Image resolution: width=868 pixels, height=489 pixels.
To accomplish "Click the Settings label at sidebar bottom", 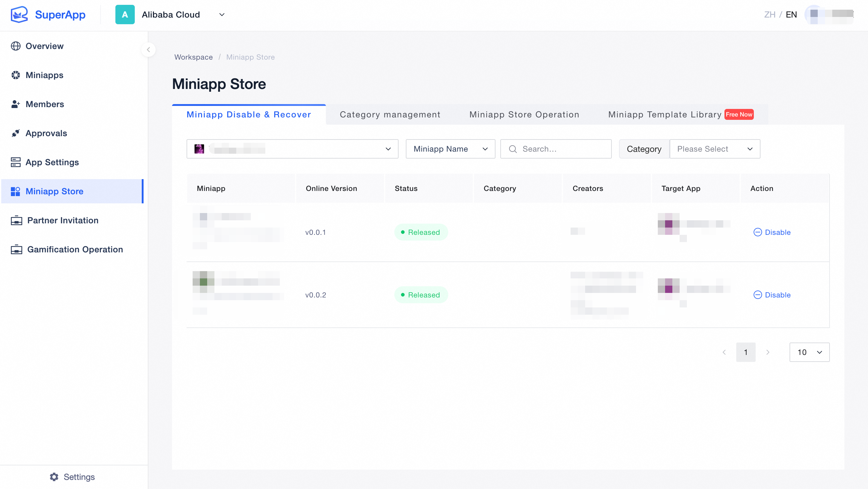I will pyautogui.click(x=79, y=477).
